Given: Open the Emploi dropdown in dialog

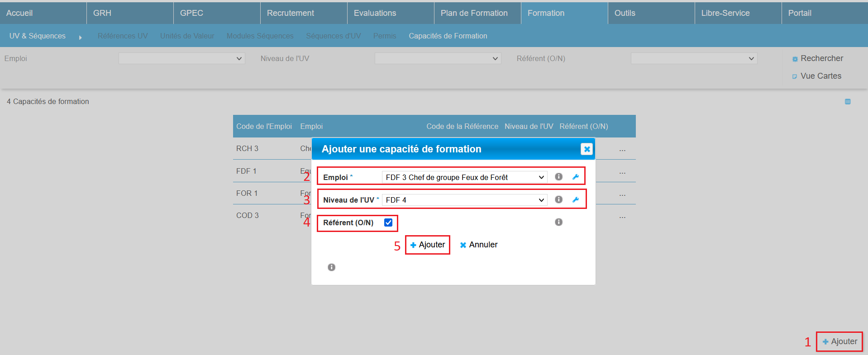Looking at the screenshot, I should [464, 177].
